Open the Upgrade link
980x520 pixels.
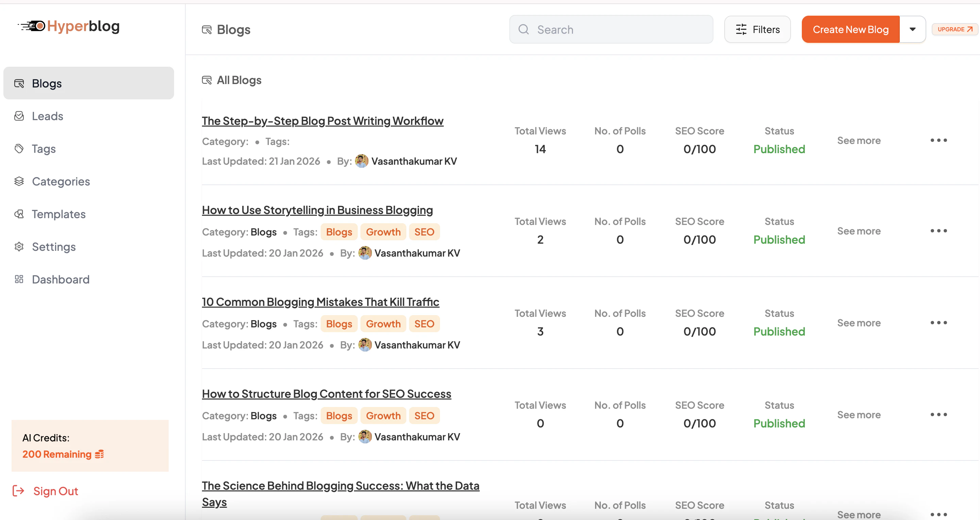pos(954,29)
